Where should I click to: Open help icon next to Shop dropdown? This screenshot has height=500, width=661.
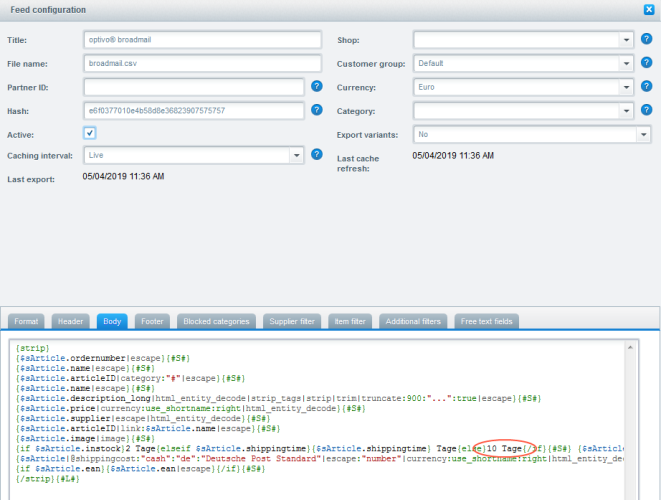tap(646, 39)
